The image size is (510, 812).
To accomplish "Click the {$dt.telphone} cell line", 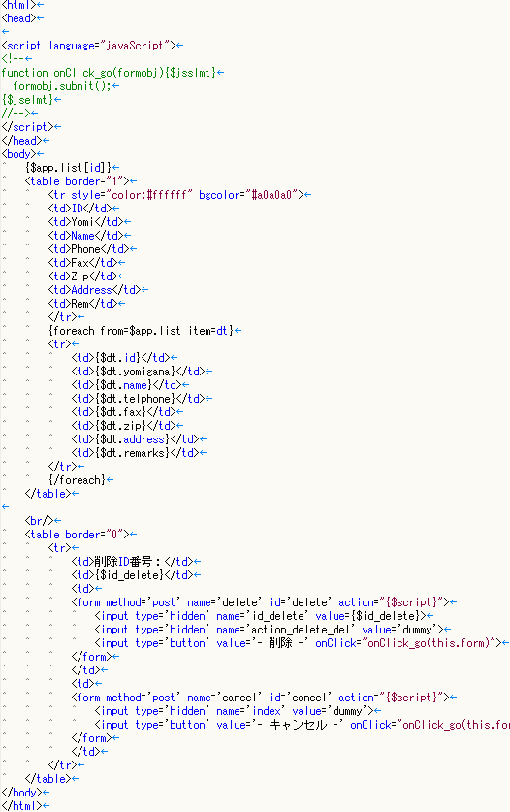I will [x=139, y=398].
